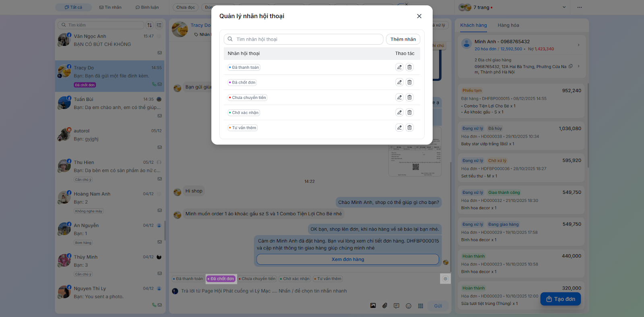The height and width of the screenshot is (317, 644).
Task: Click the message reply input field
Action: click(x=310, y=291)
